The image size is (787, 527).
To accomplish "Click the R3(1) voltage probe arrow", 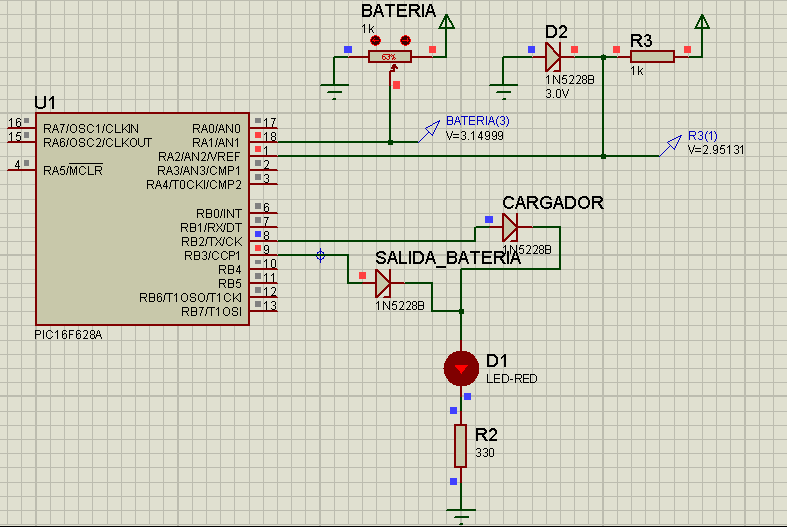I will coord(671,146).
